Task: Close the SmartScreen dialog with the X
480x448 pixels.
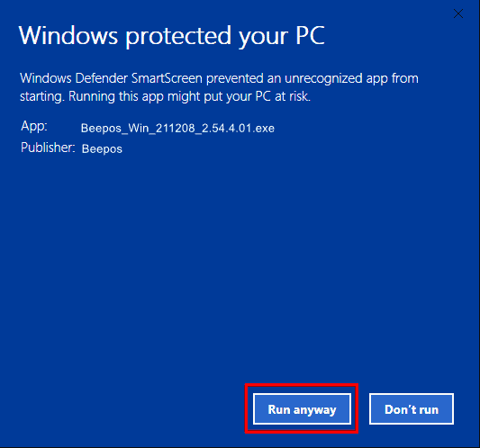Action: click(458, 13)
